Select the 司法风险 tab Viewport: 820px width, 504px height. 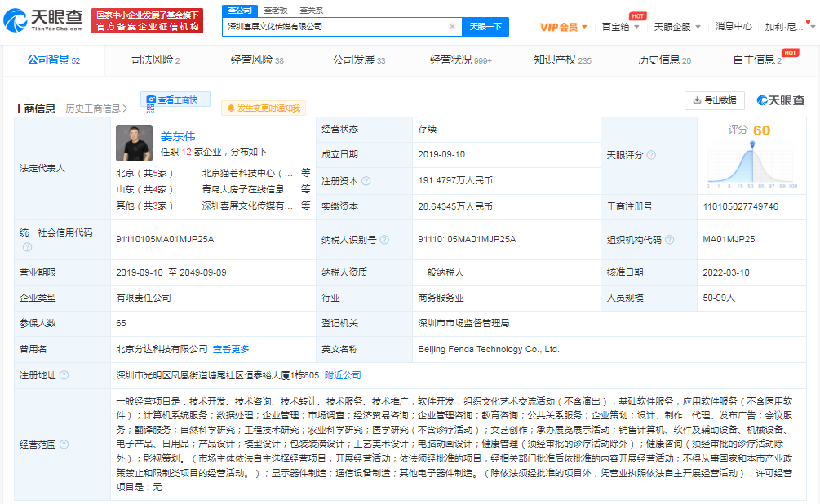[155, 60]
